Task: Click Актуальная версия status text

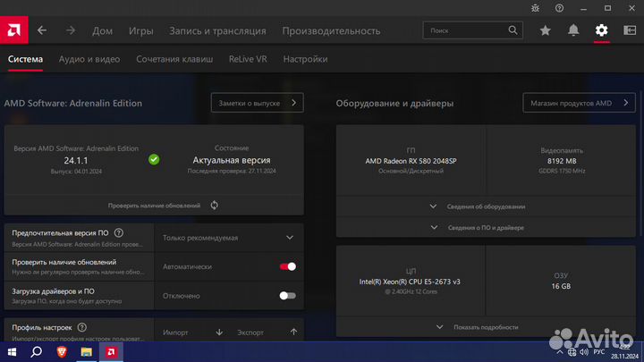Action: click(x=232, y=161)
